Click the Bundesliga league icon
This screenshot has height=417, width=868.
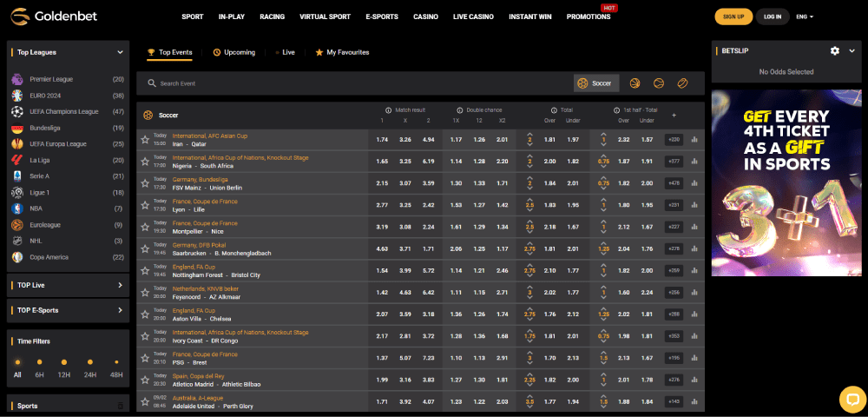(x=17, y=128)
